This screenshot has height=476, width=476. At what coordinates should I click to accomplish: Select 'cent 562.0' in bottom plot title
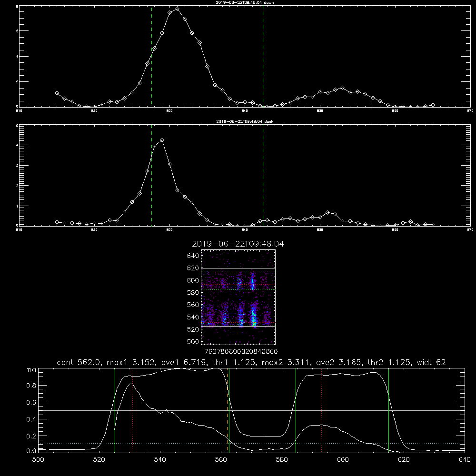(x=79, y=362)
